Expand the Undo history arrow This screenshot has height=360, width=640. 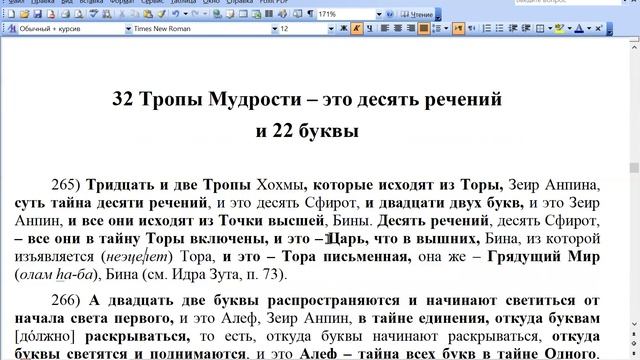[x=185, y=14]
